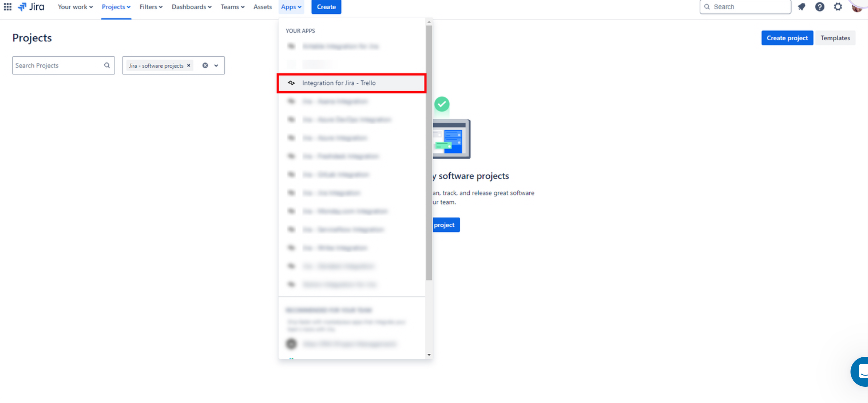Screen dimensions: 868x403
Task: Go to Assets
Action: 262,7
